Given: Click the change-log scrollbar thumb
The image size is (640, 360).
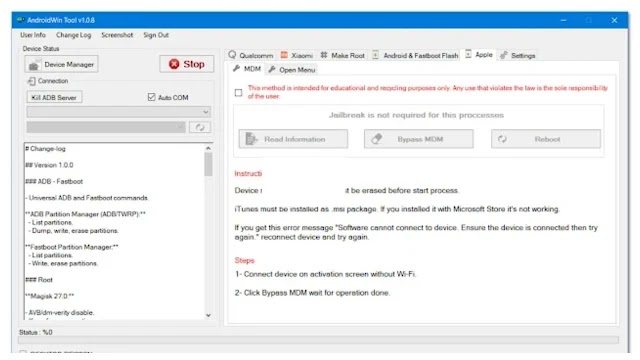Looking at the screenshot, I should 209,164.
